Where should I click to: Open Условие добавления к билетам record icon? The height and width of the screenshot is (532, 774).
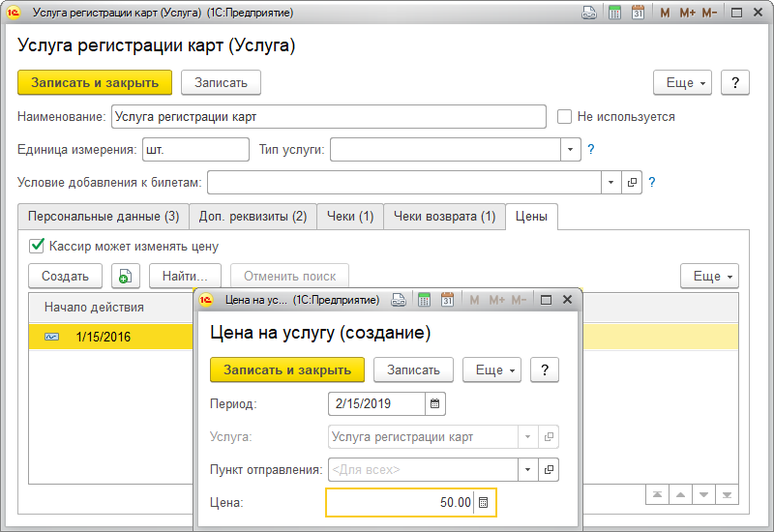click(632, 182)
